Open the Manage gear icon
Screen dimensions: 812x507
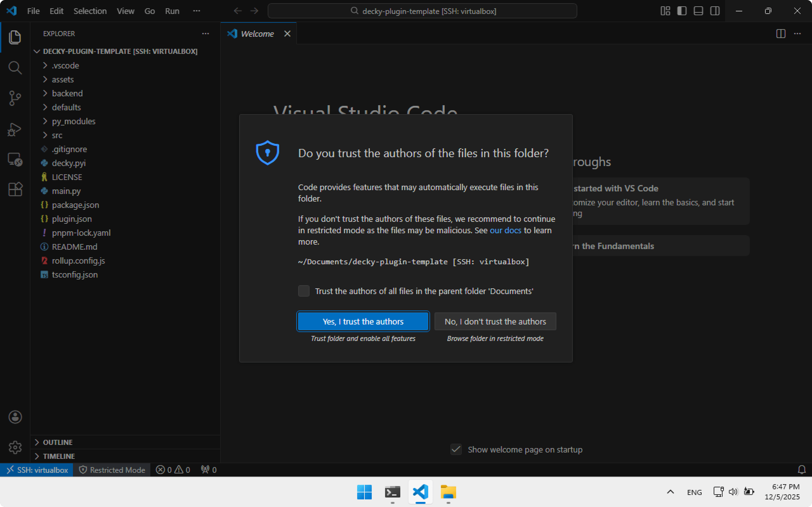[x=15, y=447]
